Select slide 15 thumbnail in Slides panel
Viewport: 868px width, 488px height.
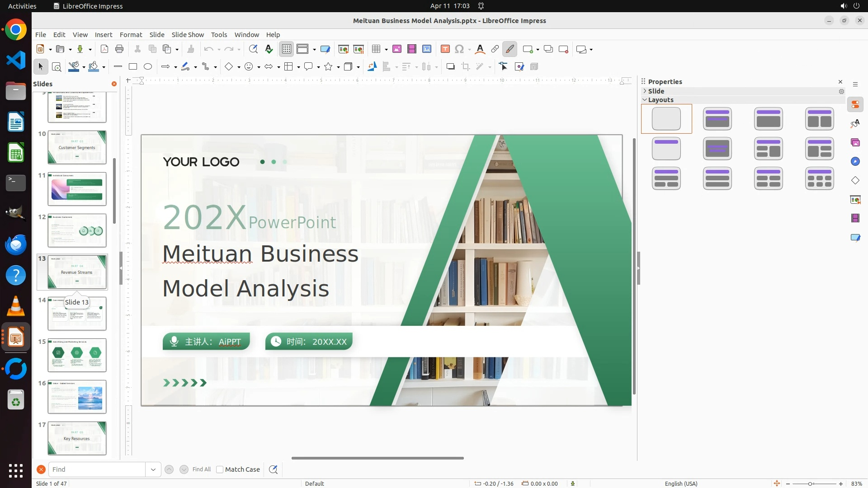pos(77,355)
